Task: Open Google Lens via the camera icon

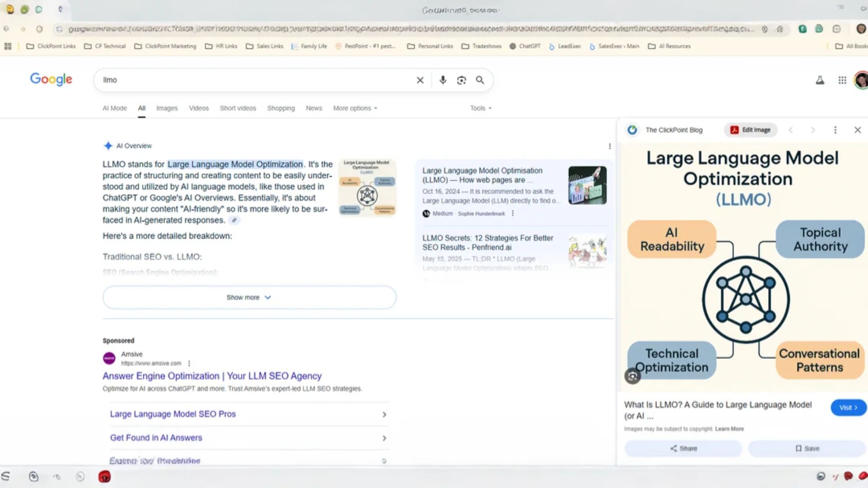Action: tap(461, 80)
